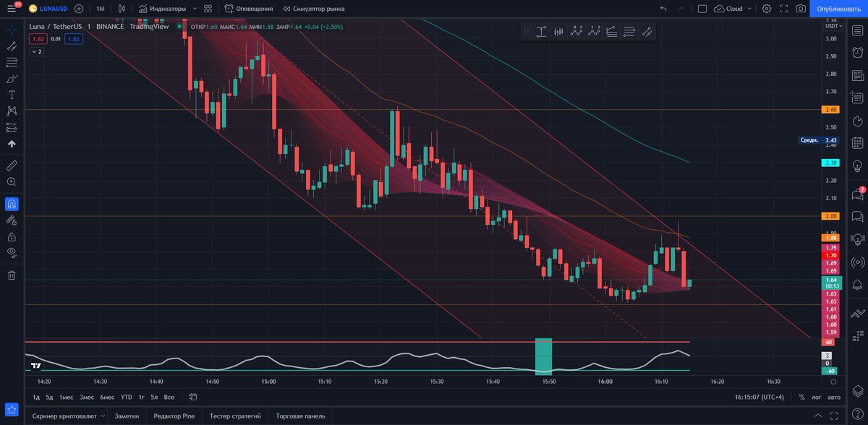Toggle lock all drawing tools
Image resolution: width=868 pixels, height=425 pixels.
12,236
